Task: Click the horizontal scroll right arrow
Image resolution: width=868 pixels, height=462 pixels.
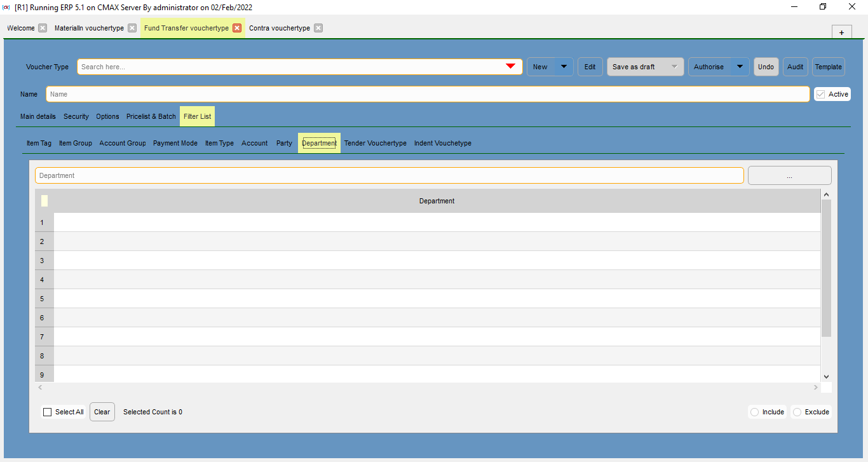Action: coord(816,387)
